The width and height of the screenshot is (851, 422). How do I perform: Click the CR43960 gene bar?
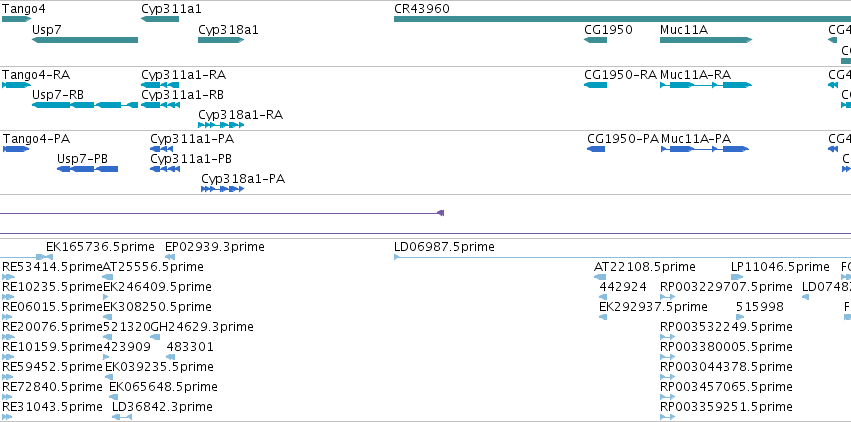(620, 18)
